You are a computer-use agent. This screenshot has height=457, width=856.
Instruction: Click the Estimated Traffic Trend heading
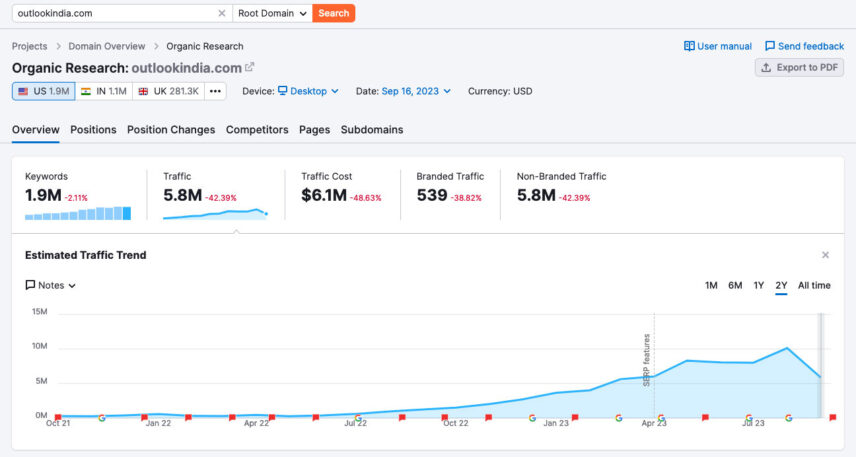coord(86,255)
